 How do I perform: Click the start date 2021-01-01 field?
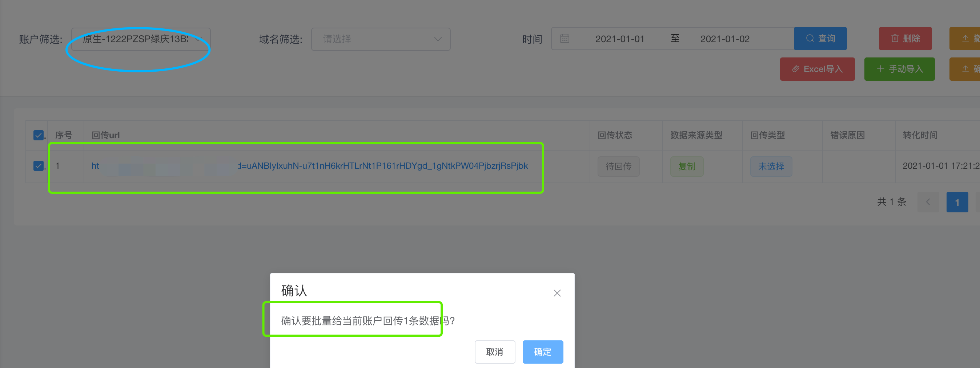tap(620, 39)
